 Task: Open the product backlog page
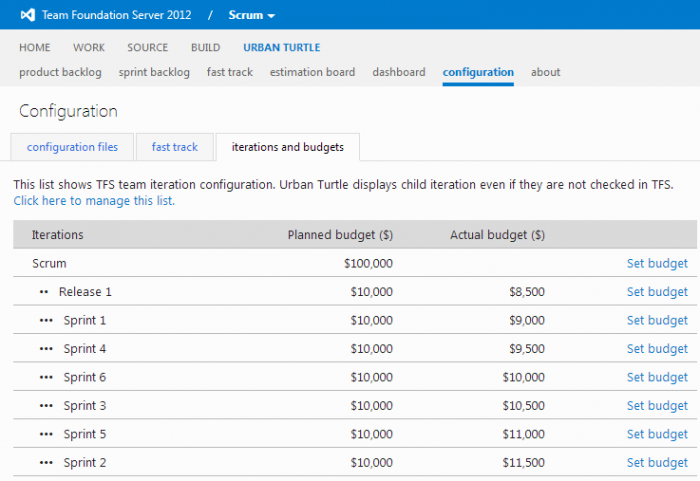[x=62, y=72]
